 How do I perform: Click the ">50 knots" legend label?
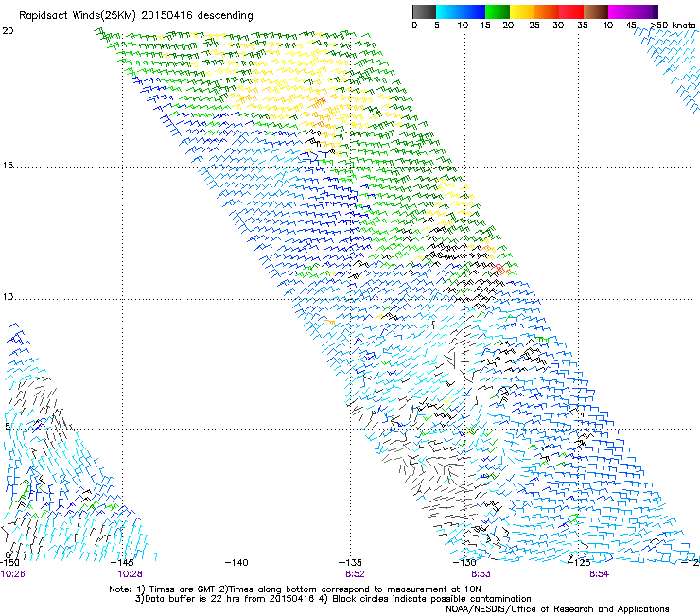tap(674, 26)
